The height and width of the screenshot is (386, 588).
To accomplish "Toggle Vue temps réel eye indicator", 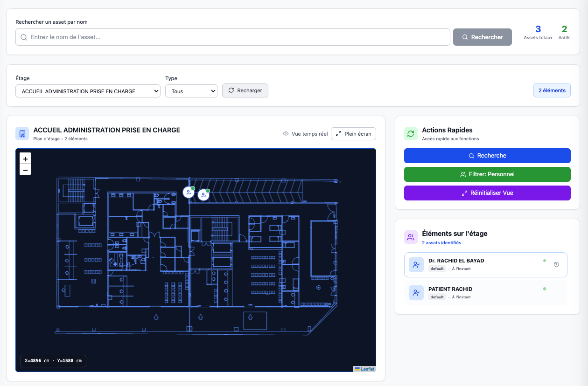I will click(286, 134).
